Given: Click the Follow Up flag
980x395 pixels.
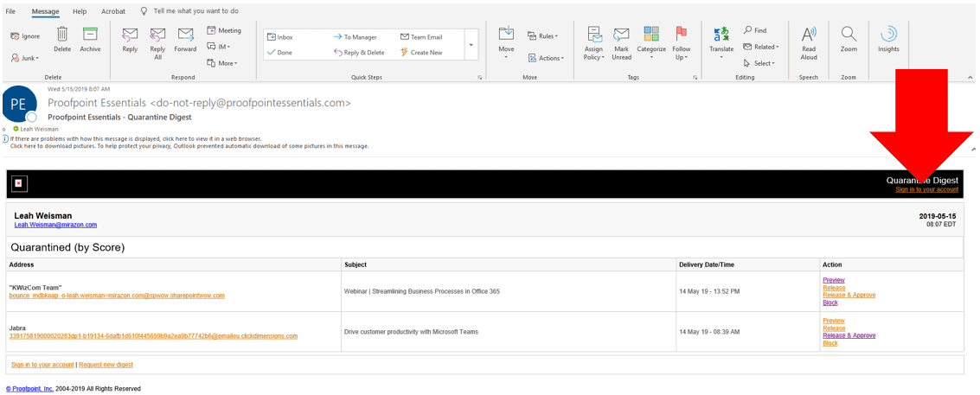Looking at the screenshot, I should click(682, 42).
